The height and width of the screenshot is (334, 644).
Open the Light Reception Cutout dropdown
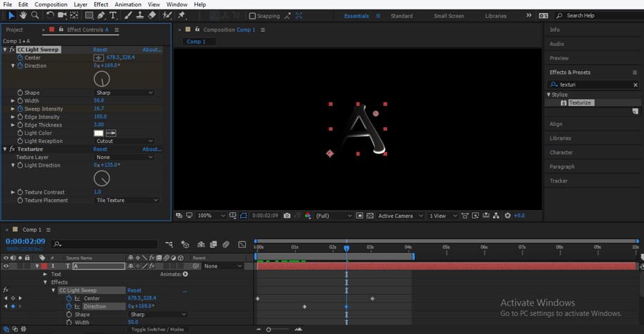[x=124, y=141]
